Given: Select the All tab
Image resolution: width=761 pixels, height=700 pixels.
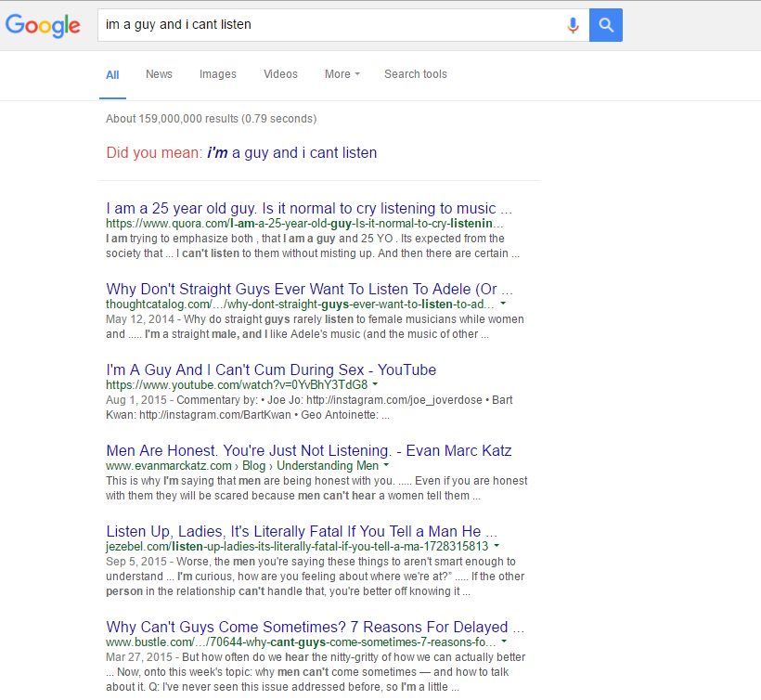Looking at the screenshot, I should click(x=112, y=75).
